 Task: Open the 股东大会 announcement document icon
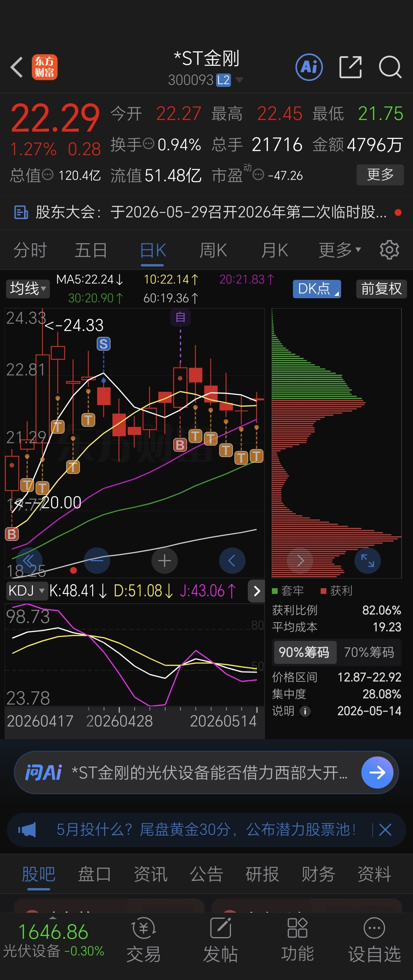[x=21, y=212]
